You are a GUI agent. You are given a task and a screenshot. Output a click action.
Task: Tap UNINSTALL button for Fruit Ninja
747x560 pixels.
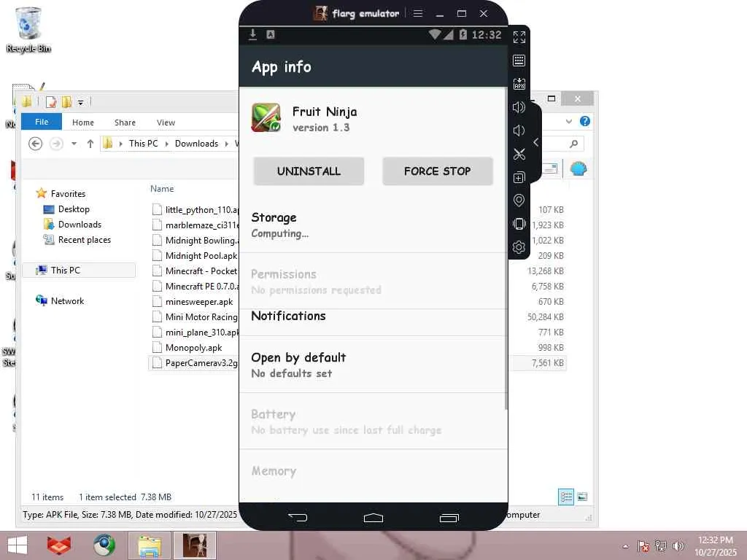tap(309, 171)
